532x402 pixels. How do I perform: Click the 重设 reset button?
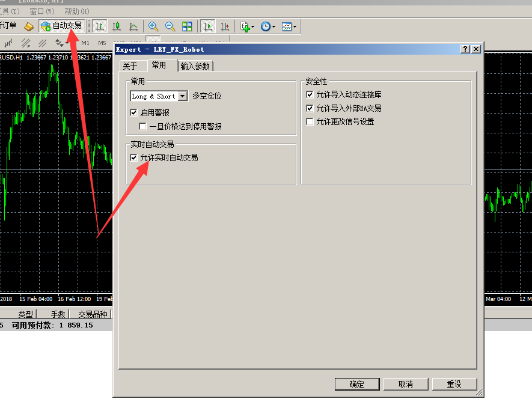tap(454, 384)
